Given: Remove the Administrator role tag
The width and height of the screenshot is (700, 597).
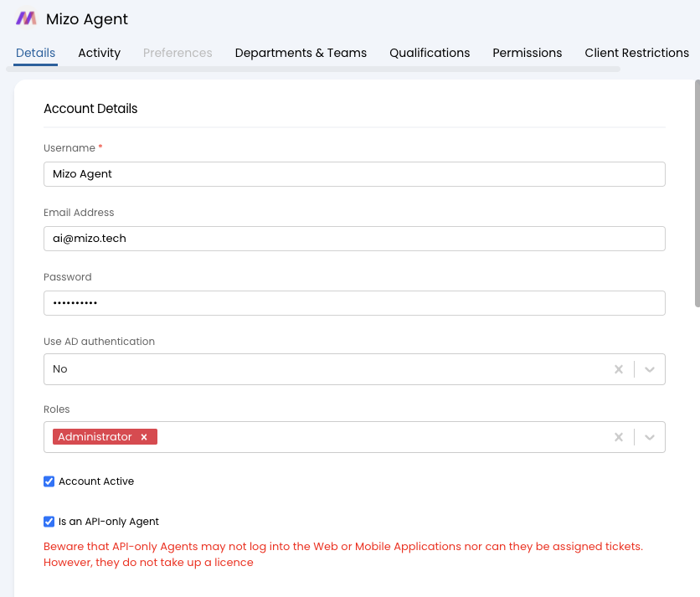Looking at the screenshot, I should (144, 437).
